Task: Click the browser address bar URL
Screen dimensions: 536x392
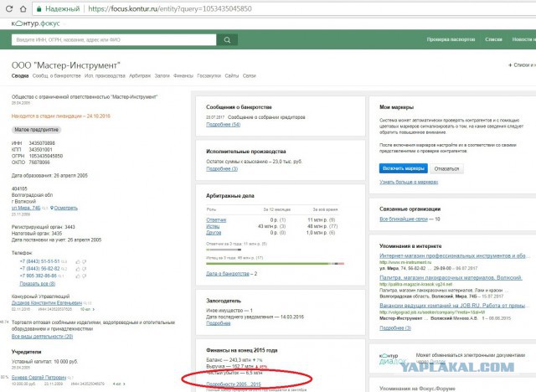Action: pos(170,9)
